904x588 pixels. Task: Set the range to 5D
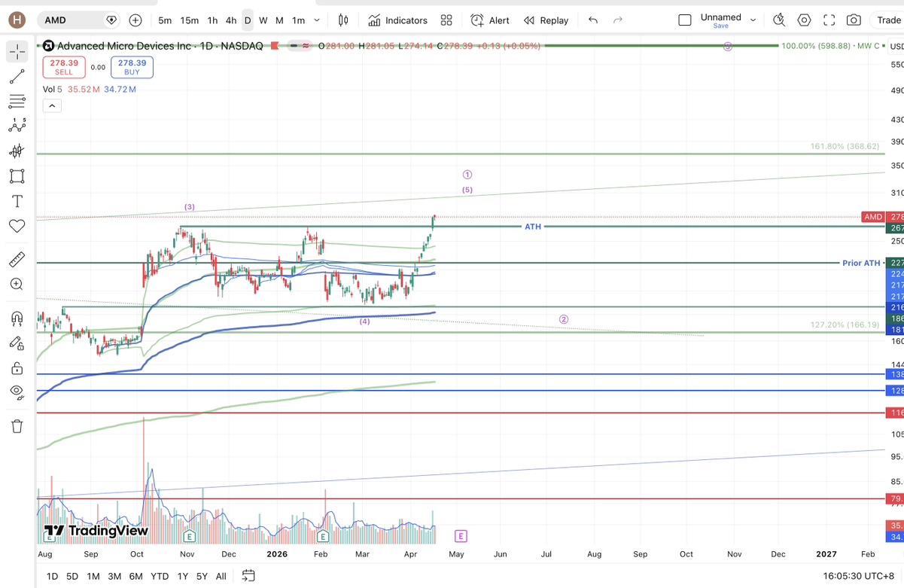point(72,576)
